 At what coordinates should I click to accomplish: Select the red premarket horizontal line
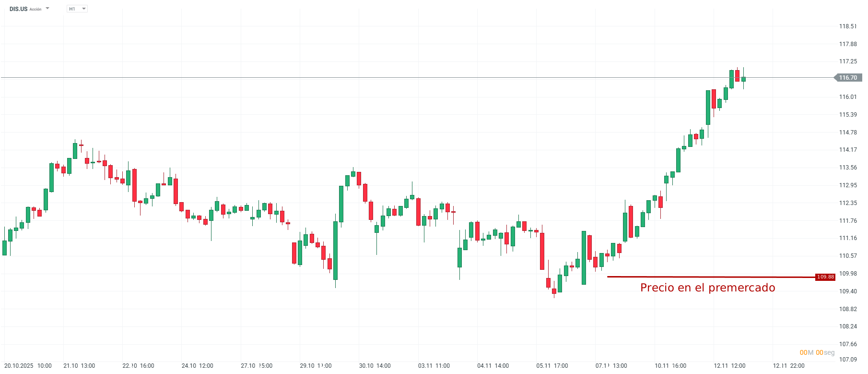(x=710, y=277)
